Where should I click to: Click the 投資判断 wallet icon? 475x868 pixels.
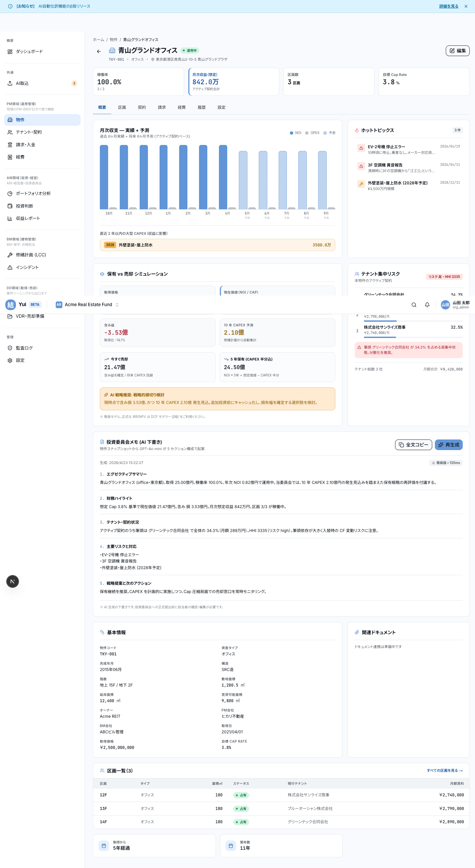coord(10,206)
